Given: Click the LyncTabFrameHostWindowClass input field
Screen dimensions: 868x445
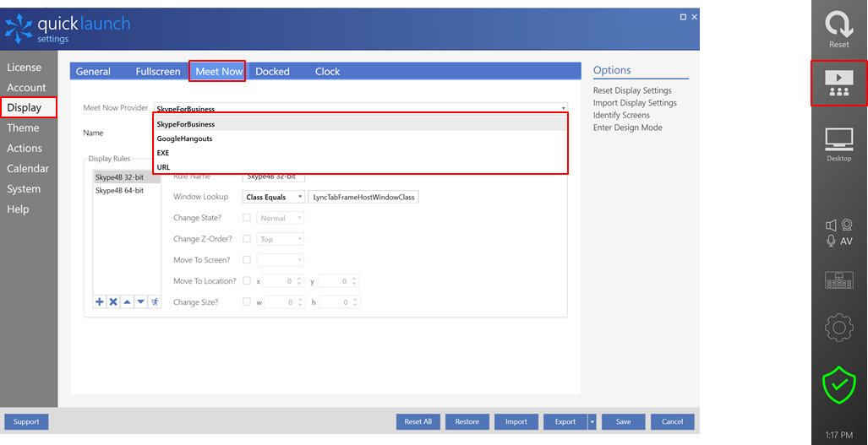Looking at the screenshot, I should pos(363,198).
